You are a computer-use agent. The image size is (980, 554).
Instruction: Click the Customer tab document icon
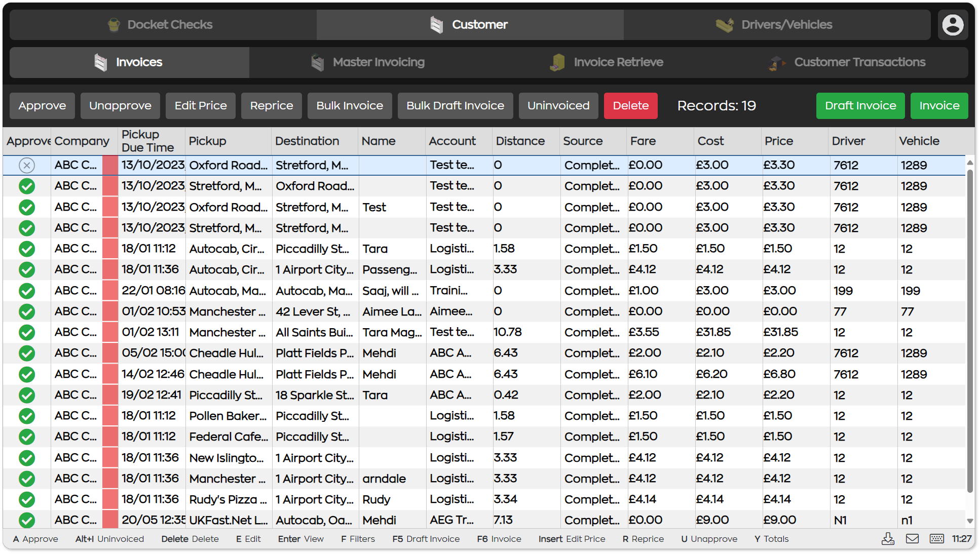click(437, 24)
